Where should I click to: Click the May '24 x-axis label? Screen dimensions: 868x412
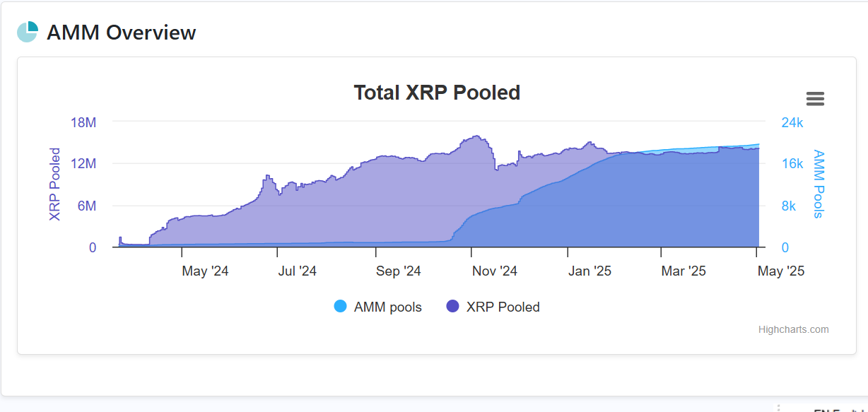pos(205,271)
